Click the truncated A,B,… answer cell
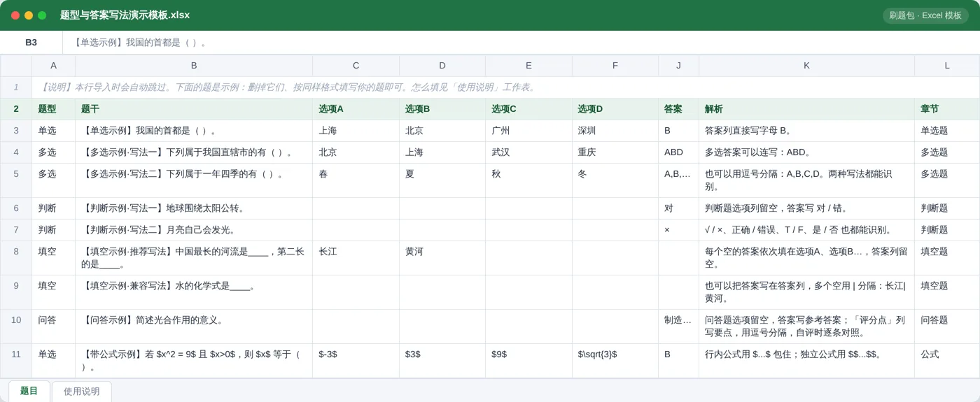 click(x=678, y=180)
